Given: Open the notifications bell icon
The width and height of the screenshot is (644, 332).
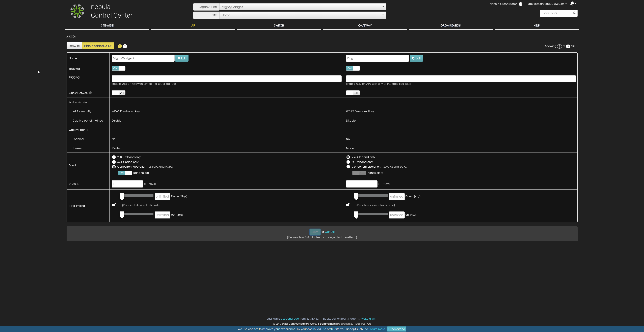Looking at the screenshot, I should click(572, 4).
